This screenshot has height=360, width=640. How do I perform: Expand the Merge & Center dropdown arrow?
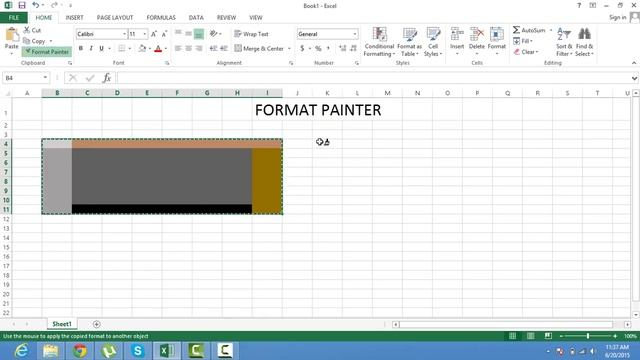pyautogui.click(x=289, y=49)
